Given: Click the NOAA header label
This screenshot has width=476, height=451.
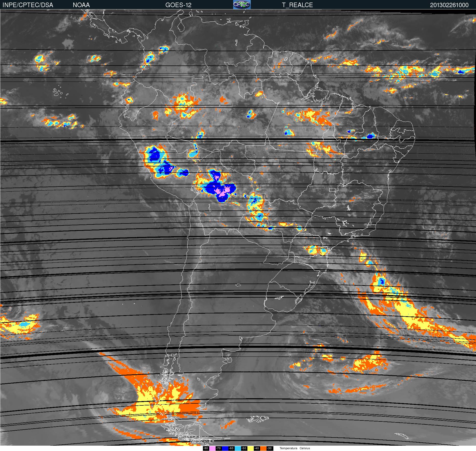Looking at the screenshot, I should [x=81, y=5].
